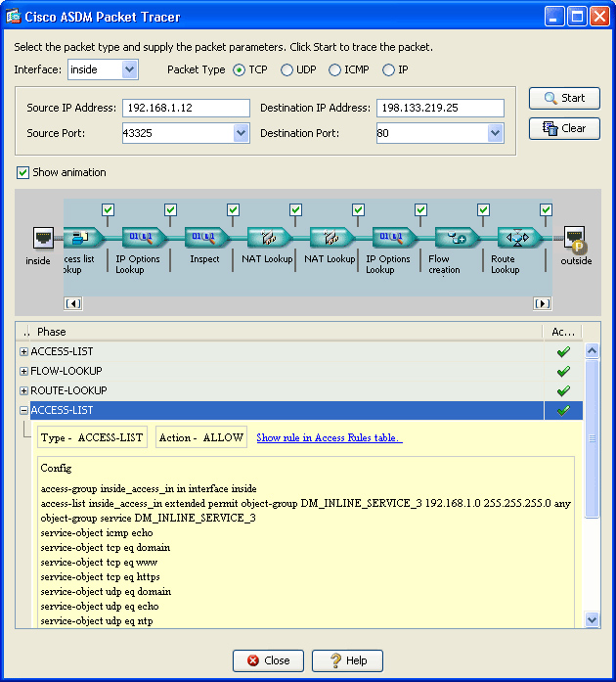Click the Phase column header
The height and width of the screenshot is (682, 616).
(x=286, y=332)
